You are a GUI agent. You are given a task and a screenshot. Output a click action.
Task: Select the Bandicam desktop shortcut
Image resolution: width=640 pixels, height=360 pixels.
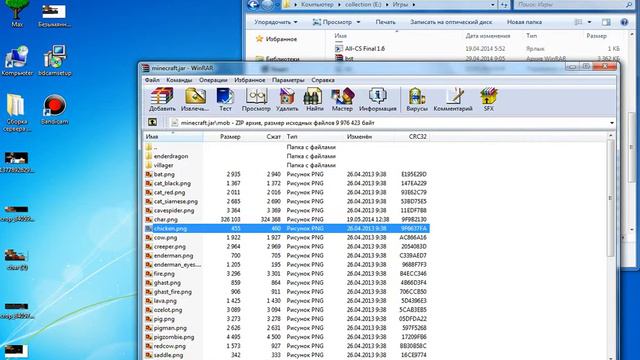click(54, 109)
